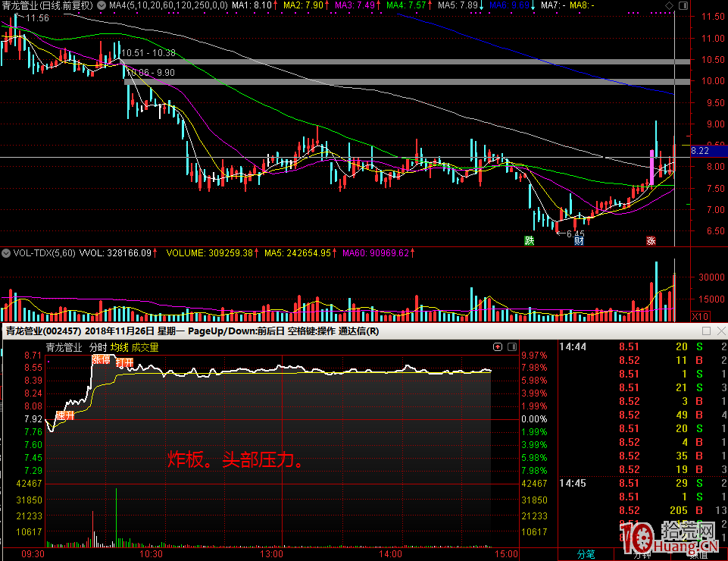This screenshot has width=728, height=561.
Task: Select the 均线 legend label
Action: pos(119,347)
